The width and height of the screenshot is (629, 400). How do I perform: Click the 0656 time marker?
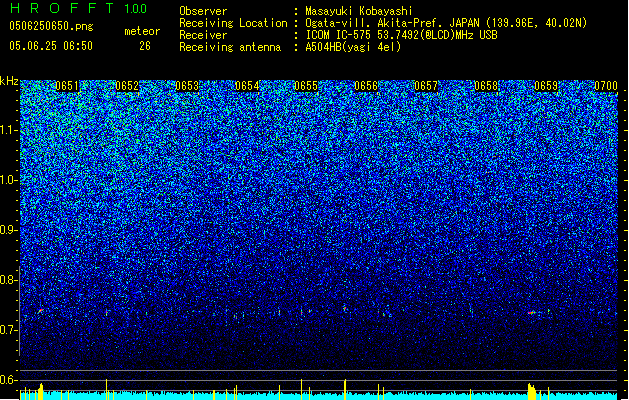(366, 86)
